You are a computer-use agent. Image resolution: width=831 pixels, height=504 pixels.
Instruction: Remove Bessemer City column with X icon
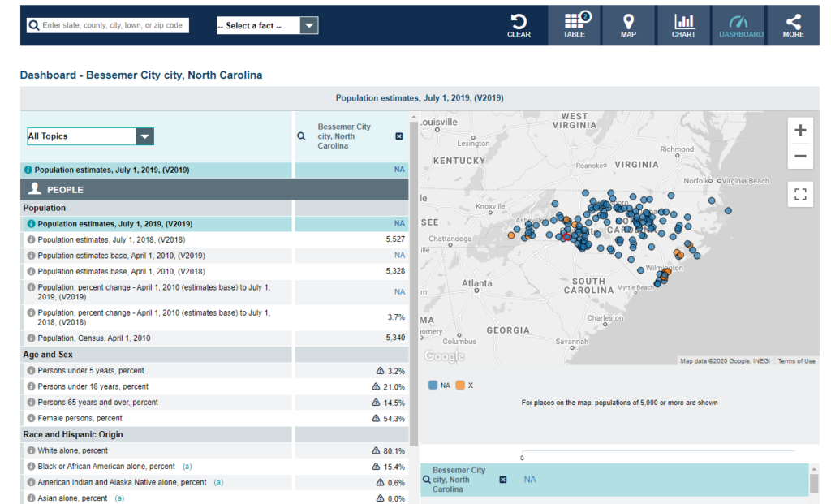click(x=399, y=136)
